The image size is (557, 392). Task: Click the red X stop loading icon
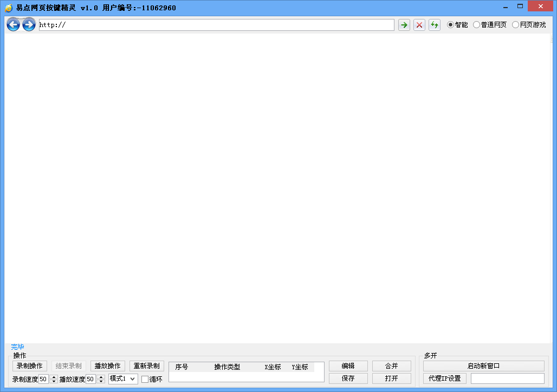tap(419, 25)
